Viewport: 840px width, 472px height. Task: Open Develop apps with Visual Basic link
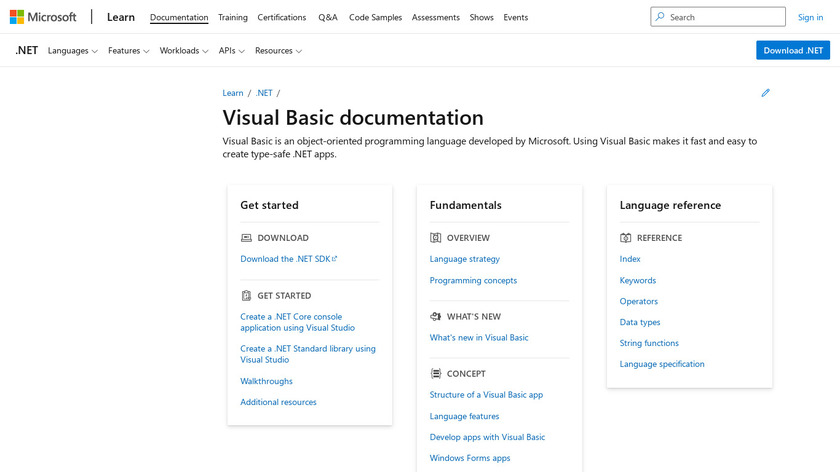[x=487, y=437]
